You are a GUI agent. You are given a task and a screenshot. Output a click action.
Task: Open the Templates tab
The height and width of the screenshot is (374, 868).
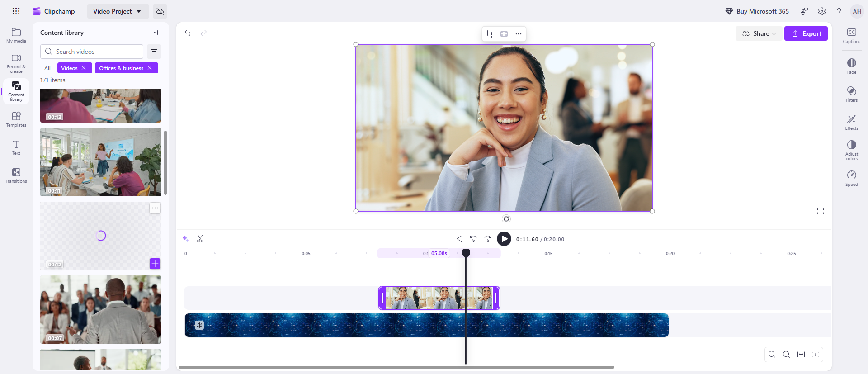pyautogui.click(x=16, y=119)
